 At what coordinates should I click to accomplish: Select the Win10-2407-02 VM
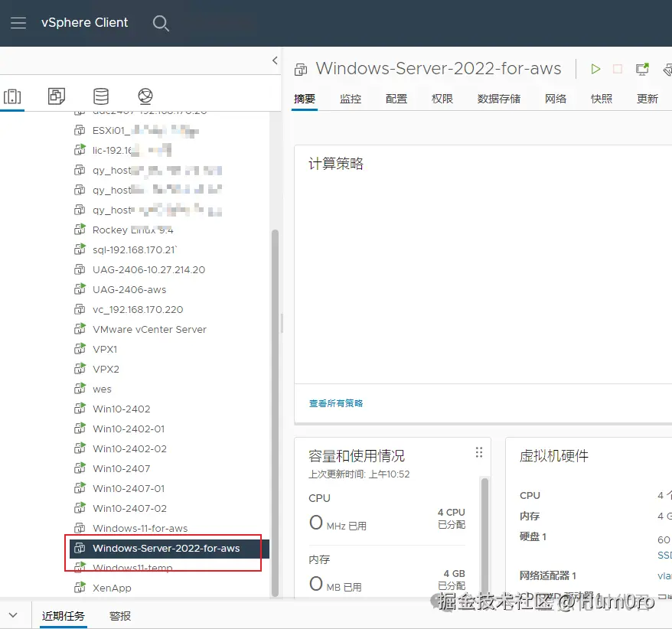129,509
